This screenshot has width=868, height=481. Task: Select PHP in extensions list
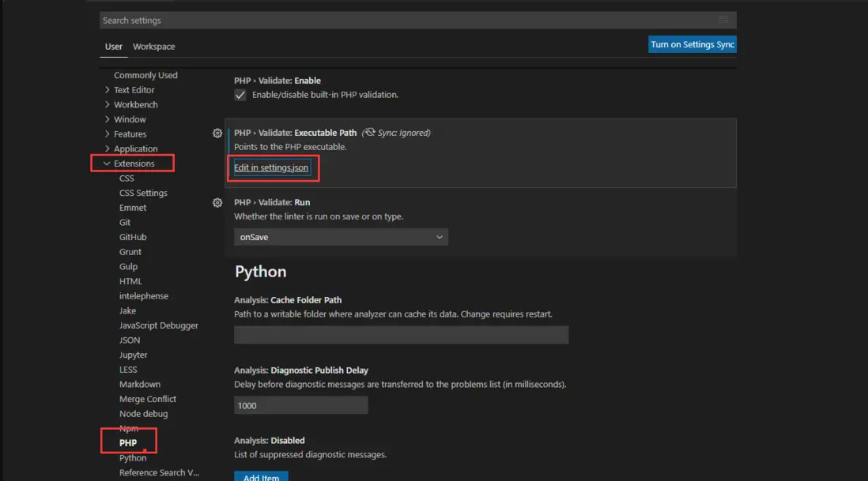pyautogui.click(x=128, y=443)
